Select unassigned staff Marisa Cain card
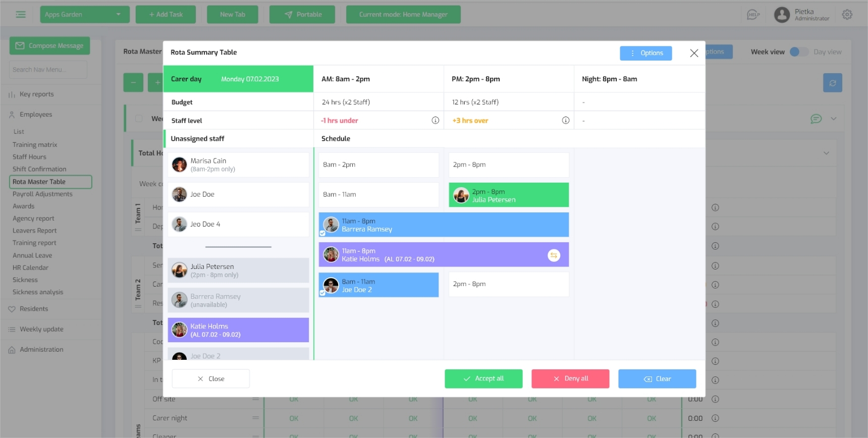Viewport: 868px width, 438px height. point(238,165)
